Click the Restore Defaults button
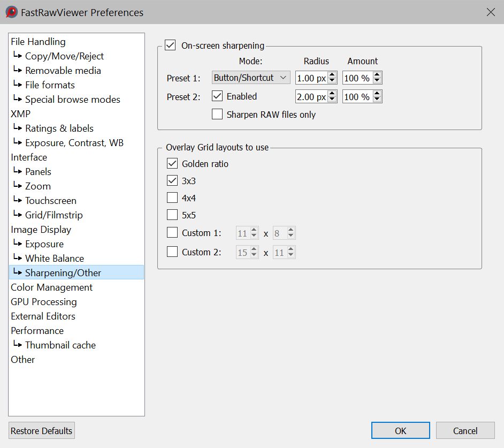This screenshot has width=504, height=448. 42,431
